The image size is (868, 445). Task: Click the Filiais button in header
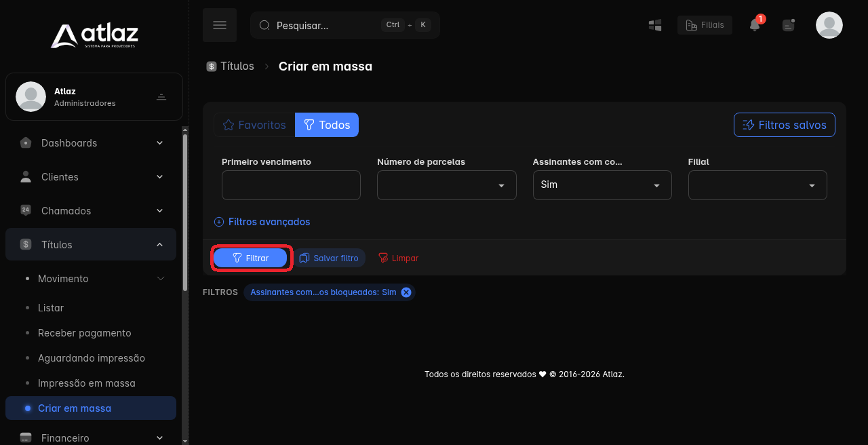(x=705, y=25)
